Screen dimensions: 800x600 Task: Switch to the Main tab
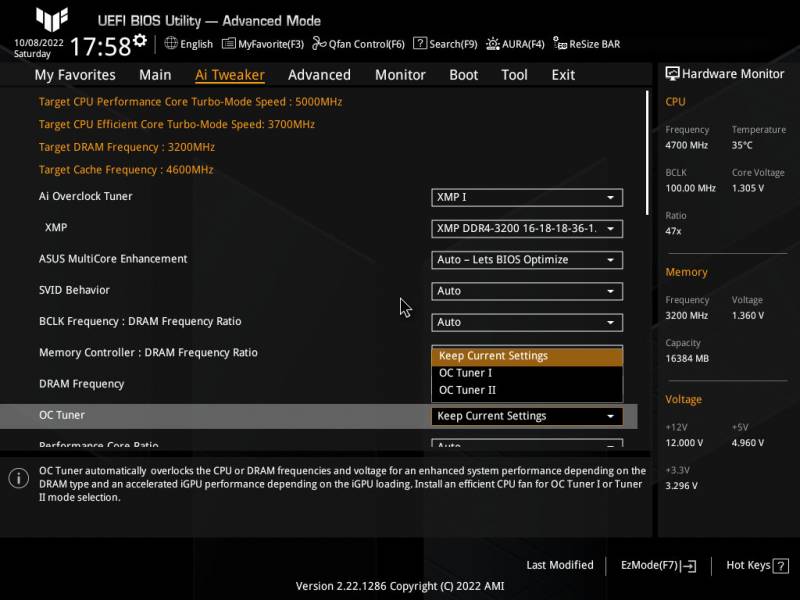[155, 75]
